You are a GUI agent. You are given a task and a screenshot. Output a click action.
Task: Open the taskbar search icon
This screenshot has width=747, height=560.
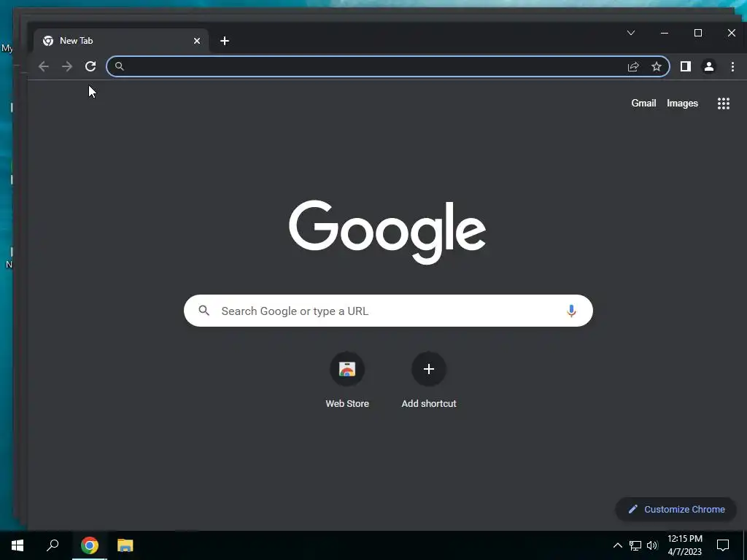(x=53, y=545)
